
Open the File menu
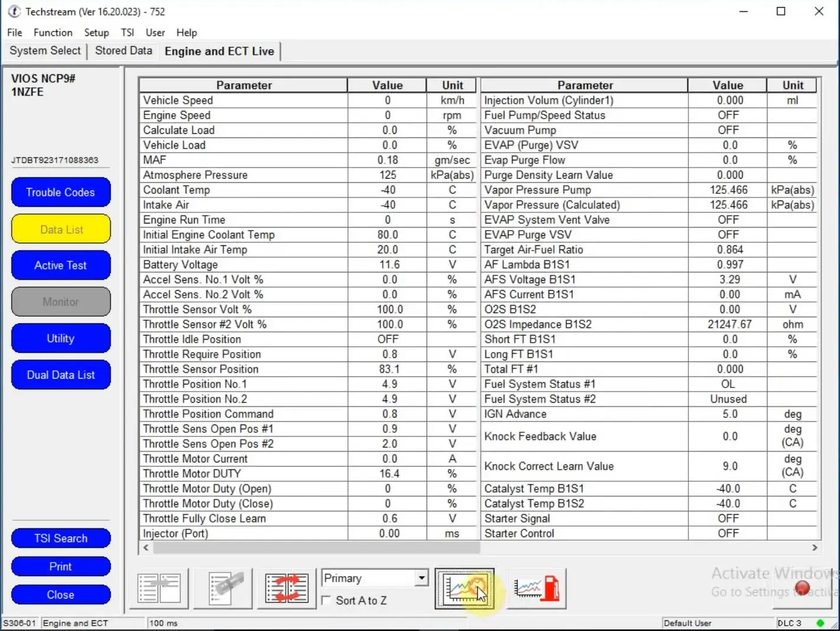[15, 32]
